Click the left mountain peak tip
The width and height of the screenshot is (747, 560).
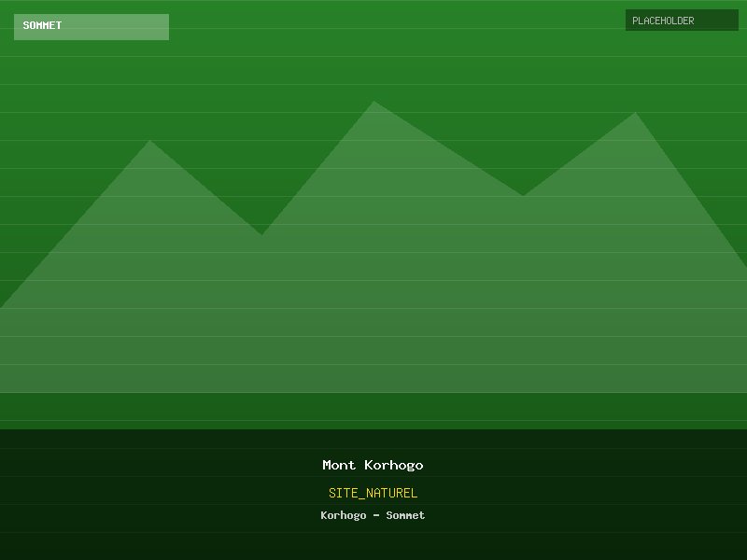[150, 146]
